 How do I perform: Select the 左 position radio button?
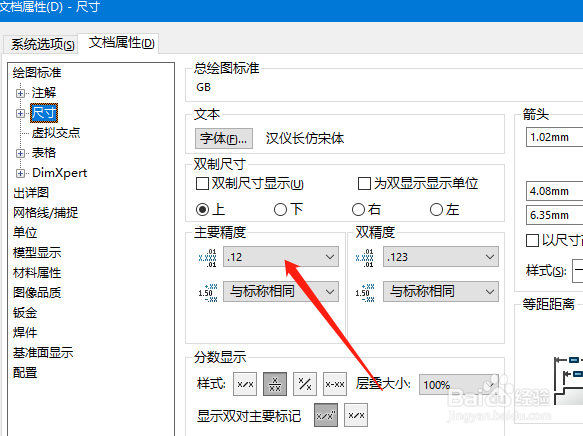[436, 210]
